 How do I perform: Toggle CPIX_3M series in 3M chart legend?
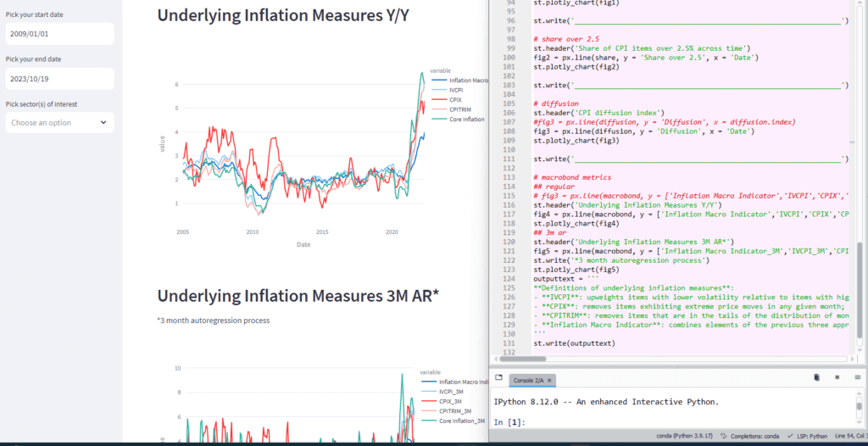point(442,401)
